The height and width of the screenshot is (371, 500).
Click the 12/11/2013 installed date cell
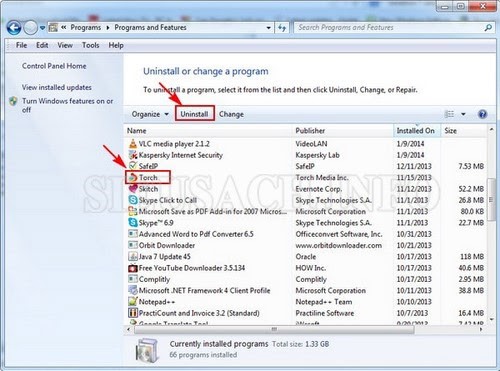414,166
